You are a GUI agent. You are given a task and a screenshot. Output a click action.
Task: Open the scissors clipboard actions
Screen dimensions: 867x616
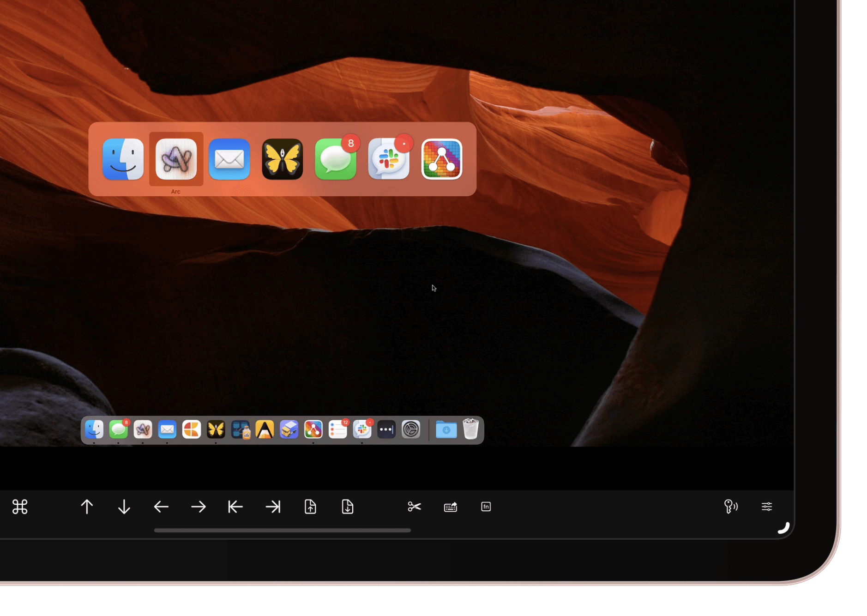[x=415, y=507]
